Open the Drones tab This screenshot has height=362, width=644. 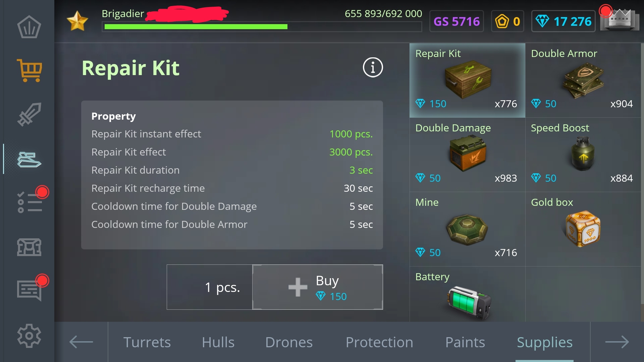point(289,342)
